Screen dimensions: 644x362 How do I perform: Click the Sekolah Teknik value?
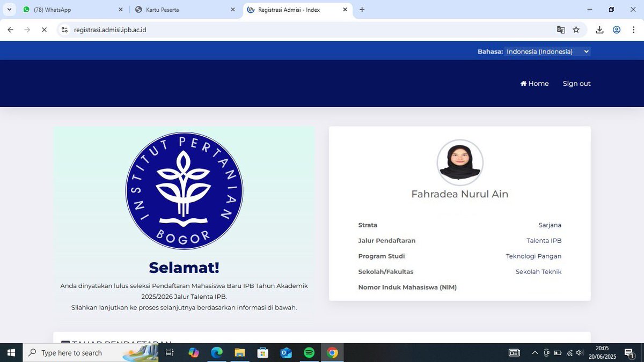[539, 272]
